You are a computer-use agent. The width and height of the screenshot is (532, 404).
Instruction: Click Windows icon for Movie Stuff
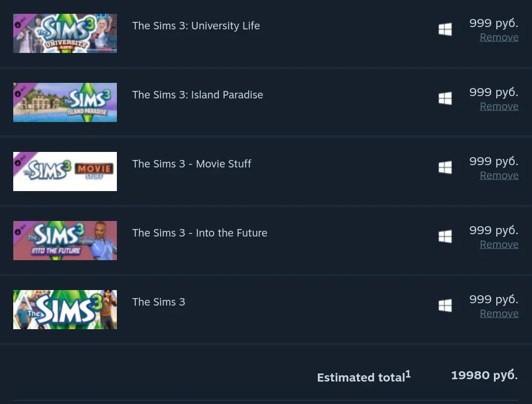coord(445,167)
